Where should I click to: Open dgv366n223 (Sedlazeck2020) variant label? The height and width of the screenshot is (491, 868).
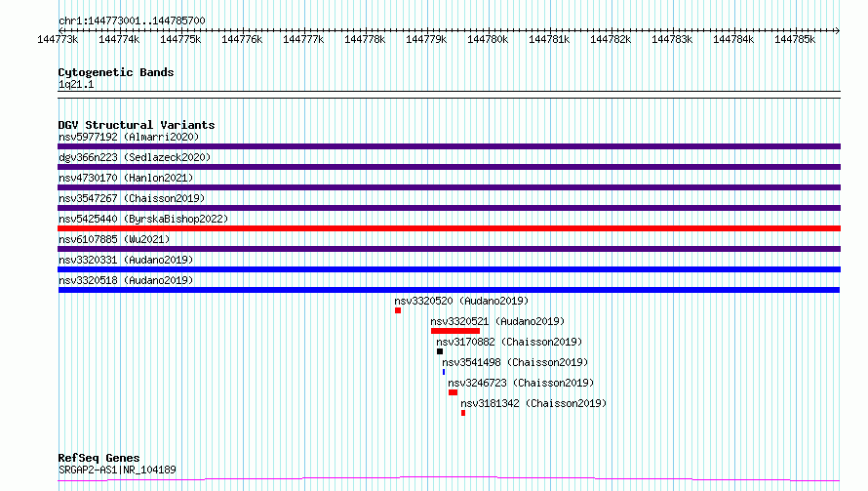(x=135, y=157)
